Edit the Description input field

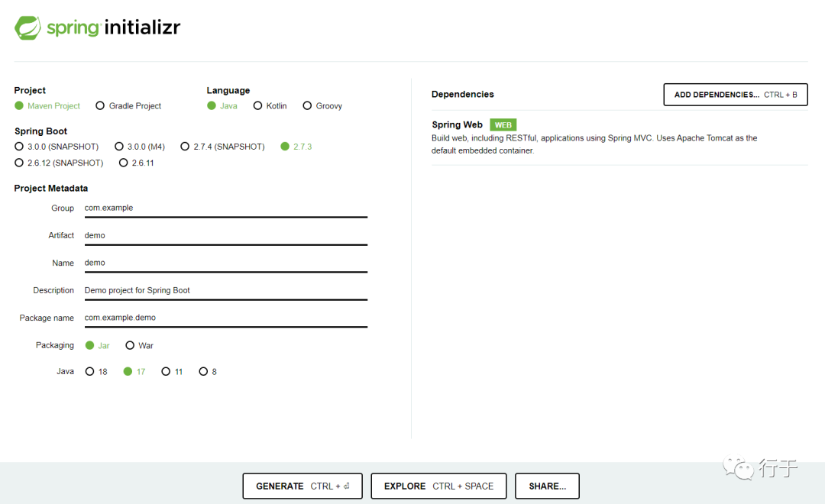(225, 290)
